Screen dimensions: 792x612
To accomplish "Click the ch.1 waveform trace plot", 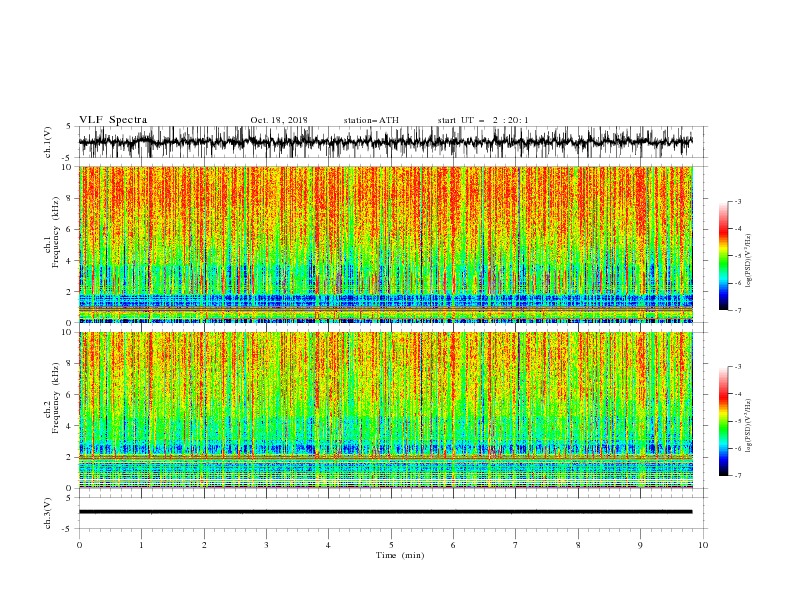I will pyautogui.click(x=386, y=142).
